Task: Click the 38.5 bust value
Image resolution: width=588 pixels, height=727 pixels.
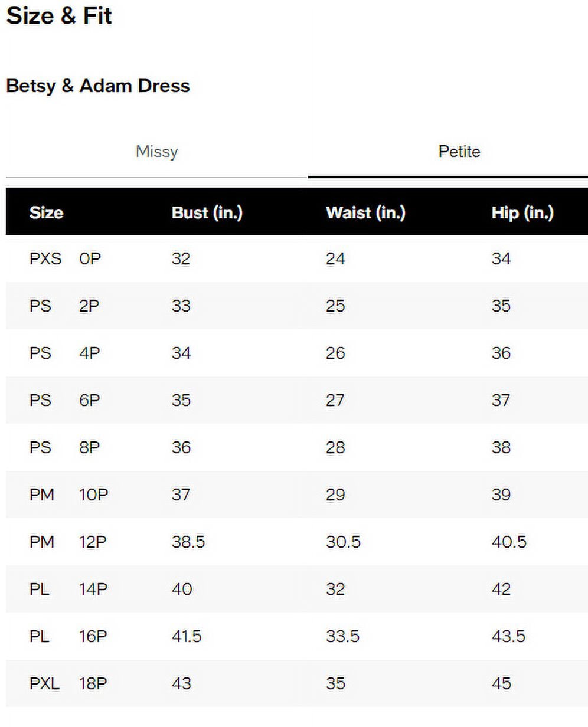Action: (188, 542)
